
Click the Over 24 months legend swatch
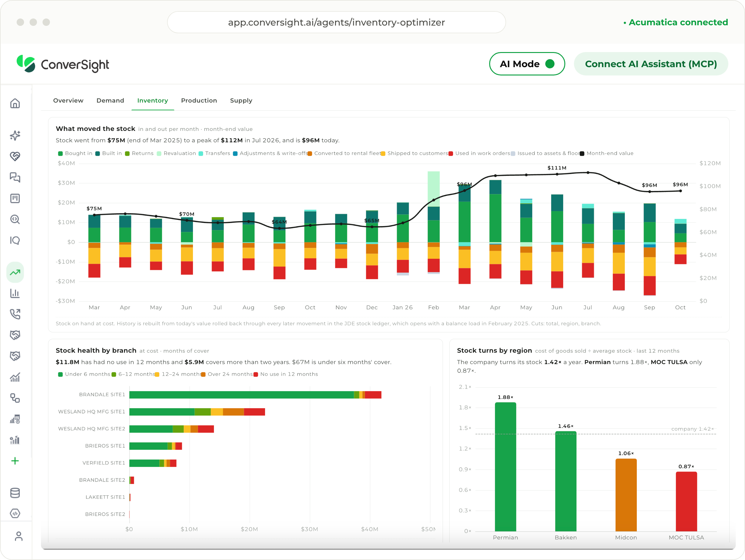[203, 375]
